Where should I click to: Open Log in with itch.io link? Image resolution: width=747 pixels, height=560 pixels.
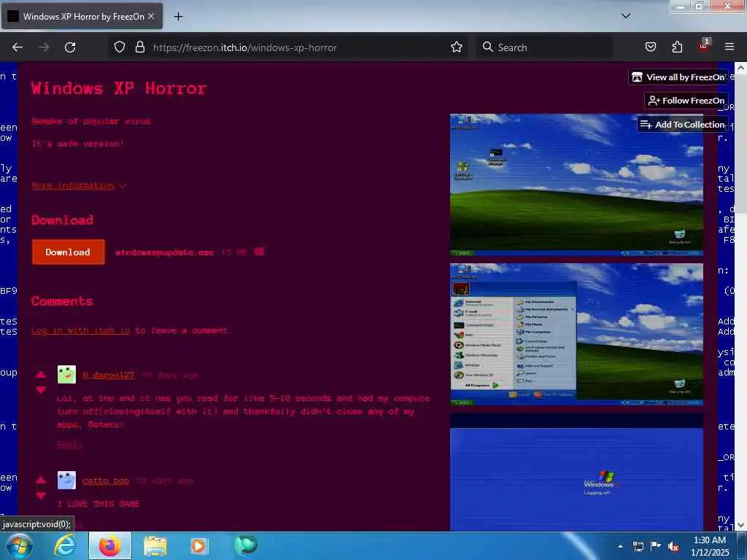pos(80,330)
